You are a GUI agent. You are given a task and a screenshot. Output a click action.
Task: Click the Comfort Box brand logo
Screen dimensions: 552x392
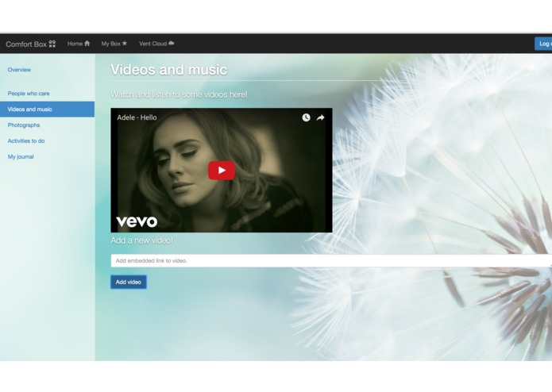(x=31, y=44)
